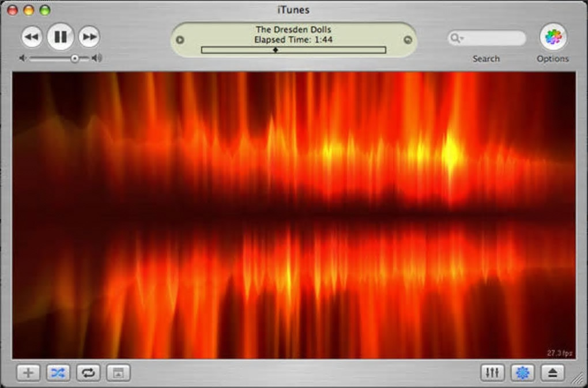Screen dimensions: 588x388
Task: Open visualizer Options button
Action: [x=553, y=37]
